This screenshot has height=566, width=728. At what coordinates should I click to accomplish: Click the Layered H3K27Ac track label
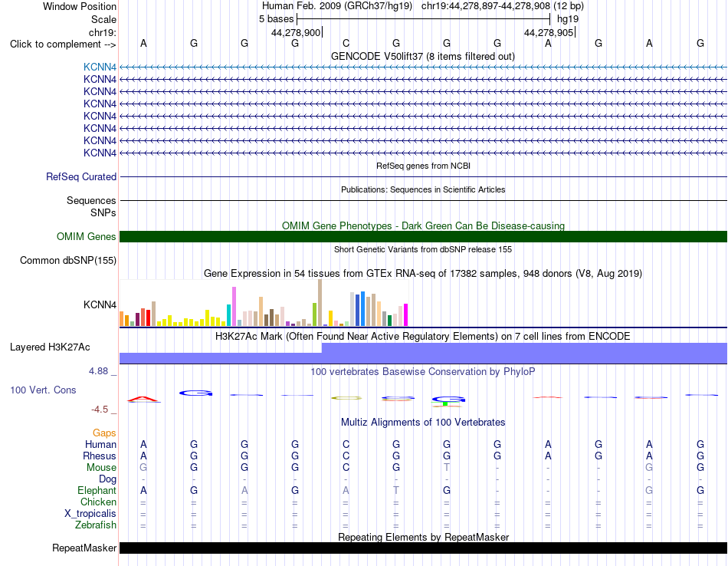(x=50, y=347)
